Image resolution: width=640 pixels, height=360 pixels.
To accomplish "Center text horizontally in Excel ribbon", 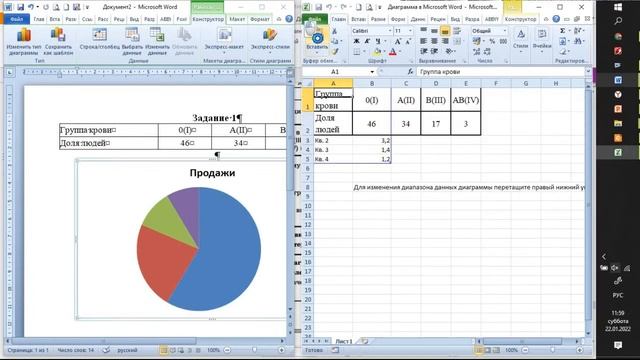I will [x=434, y=41].
